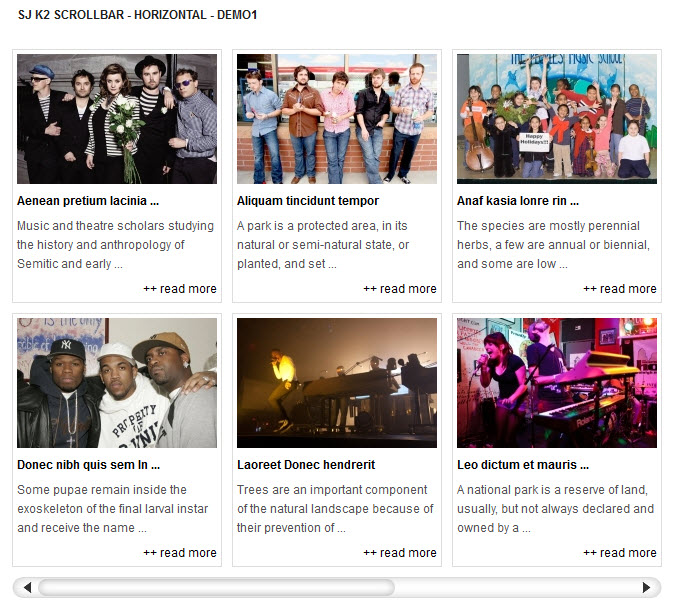Select the singer with keyboards thumbnail
The image size is (673, 607).
557,383
